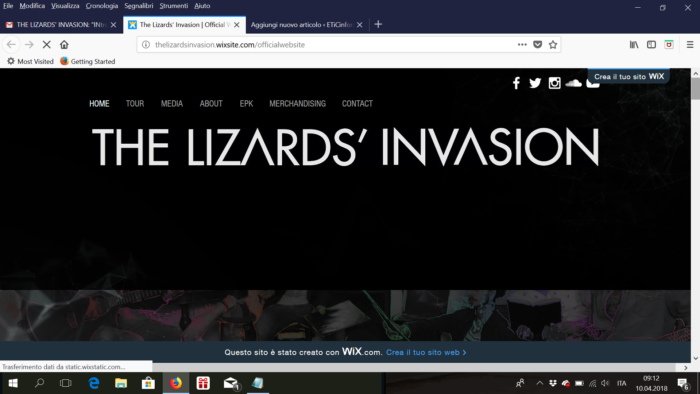Open the Firefox hamburger menu
The image size is (700, 394).
tap(690, 45)
